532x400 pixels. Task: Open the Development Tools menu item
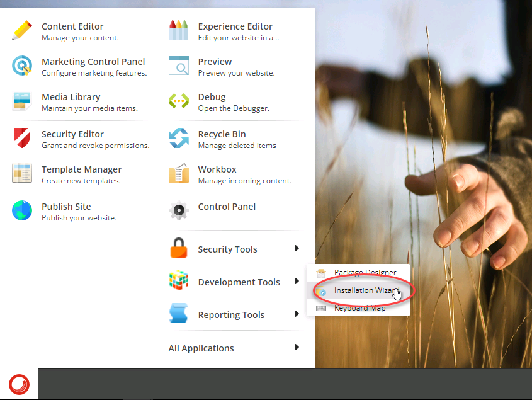[x=234, y=281]
